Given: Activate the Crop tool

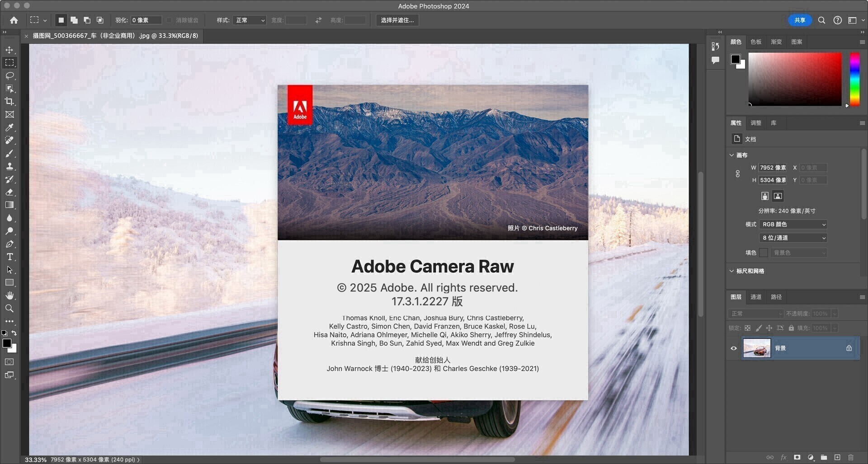Looking at the screenshot, I should pyautogui.click(x=9, y=101).
